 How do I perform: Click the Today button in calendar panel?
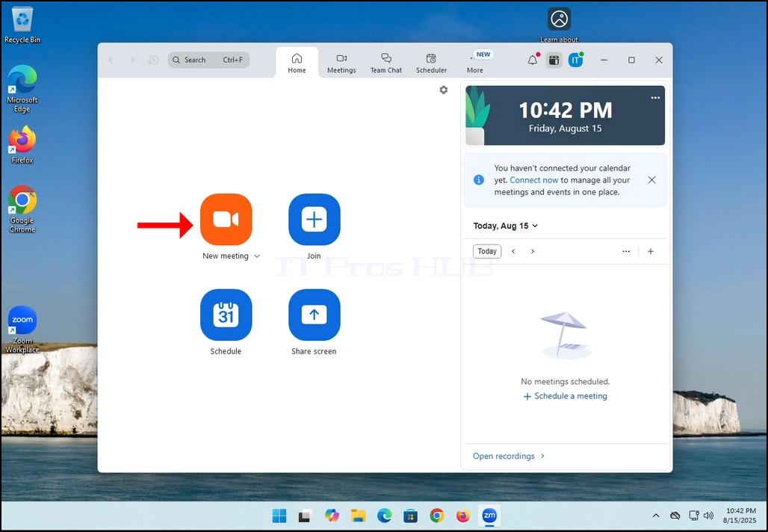(x=487, y=251)
